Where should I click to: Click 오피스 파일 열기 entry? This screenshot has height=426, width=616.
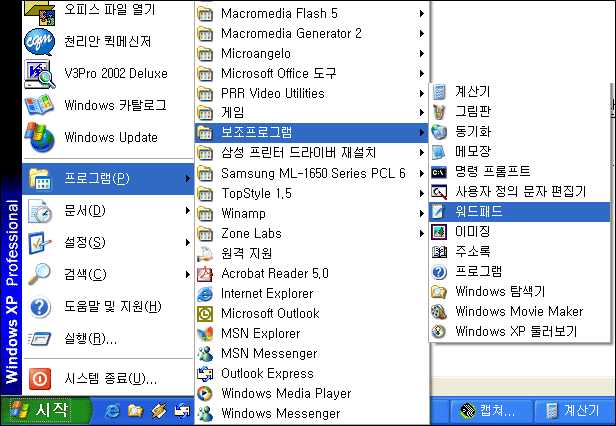pos(108,11)
